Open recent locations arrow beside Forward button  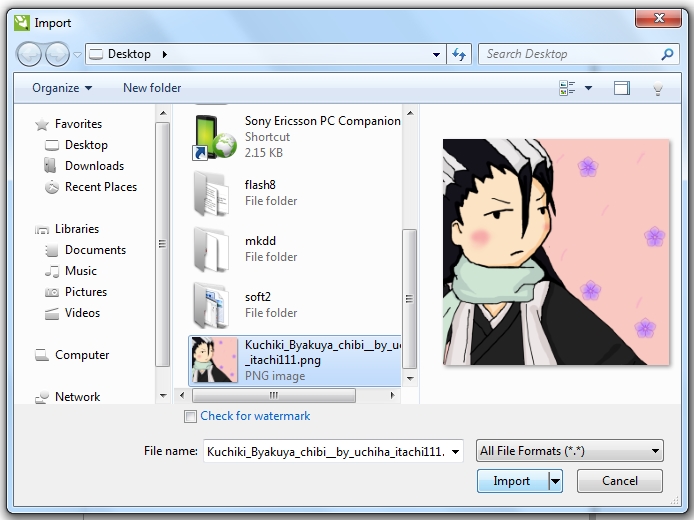(x=77, y=55)
